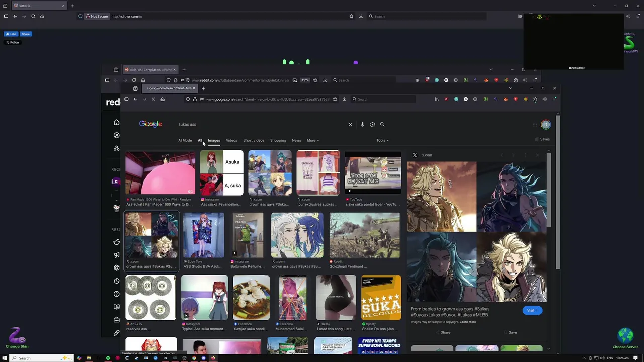Switch to Videos tab
644x362 pixels.
click(x=231, y=140)
